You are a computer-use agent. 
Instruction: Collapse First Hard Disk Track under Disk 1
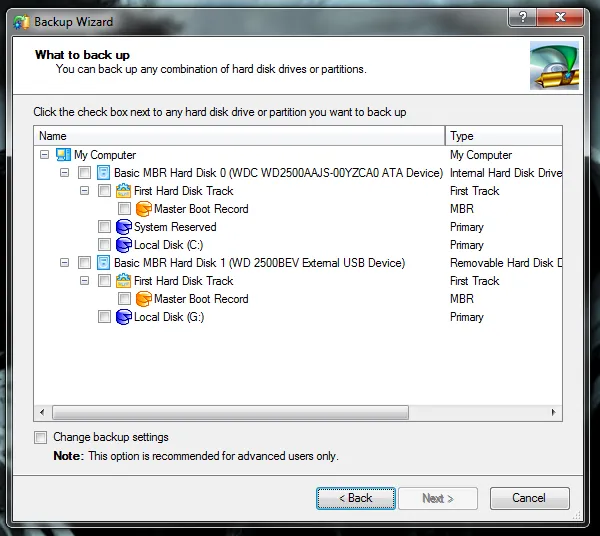85,281
